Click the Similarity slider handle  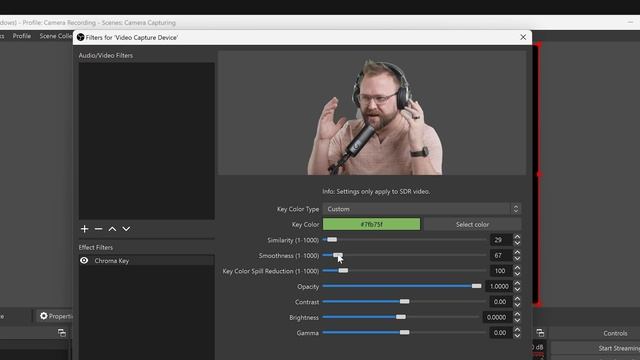332,240
